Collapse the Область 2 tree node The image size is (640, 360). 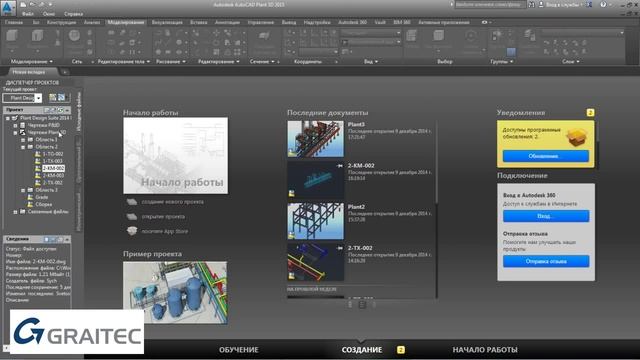point(23,147)
